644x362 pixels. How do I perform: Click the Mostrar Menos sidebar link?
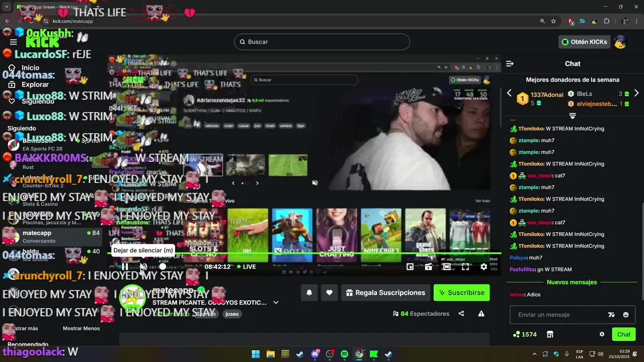click(81, 328)
